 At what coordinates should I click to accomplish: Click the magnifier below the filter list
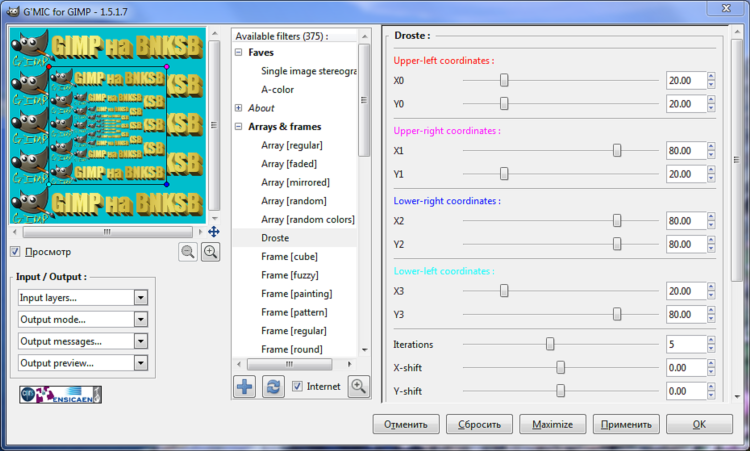(359, 386)
